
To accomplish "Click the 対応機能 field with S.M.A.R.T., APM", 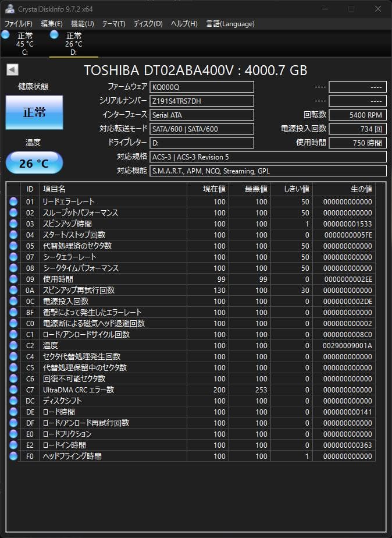I will [268, 171].
